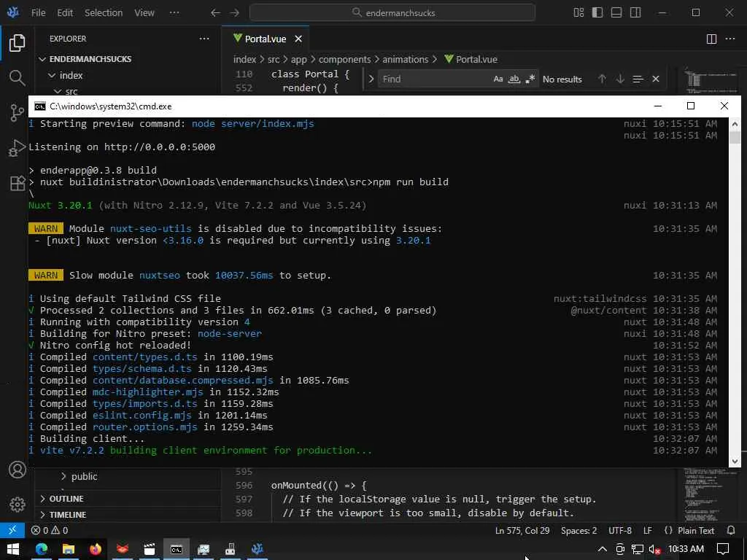This screenshot has width=747, height=560.
Task: Click the app breadcrumb segment
Action: [298, 60]
